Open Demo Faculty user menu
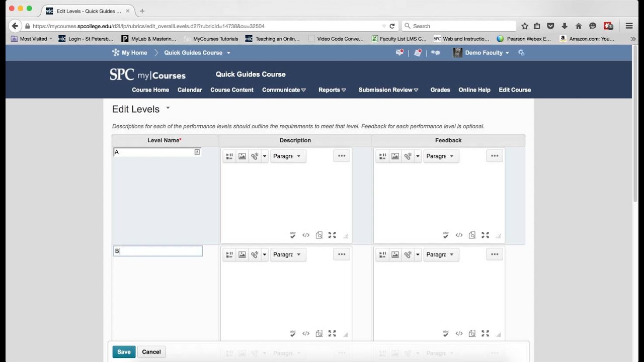 (x=481, y=53)
